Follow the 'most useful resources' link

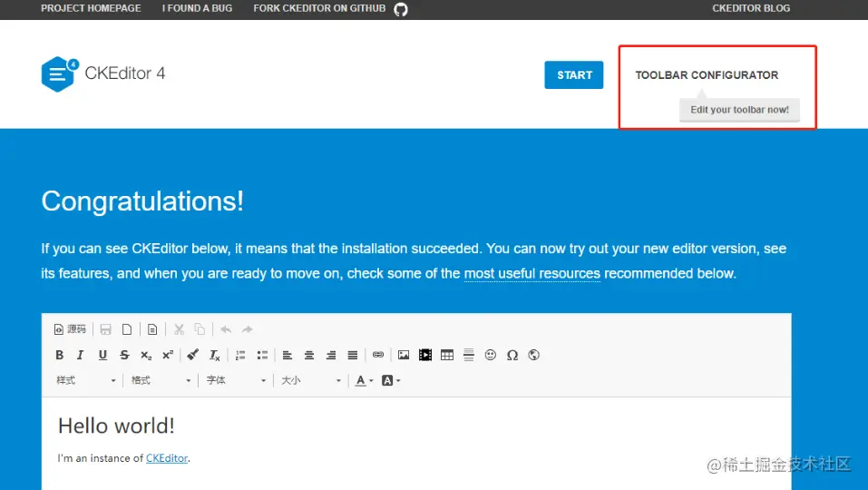532,273
